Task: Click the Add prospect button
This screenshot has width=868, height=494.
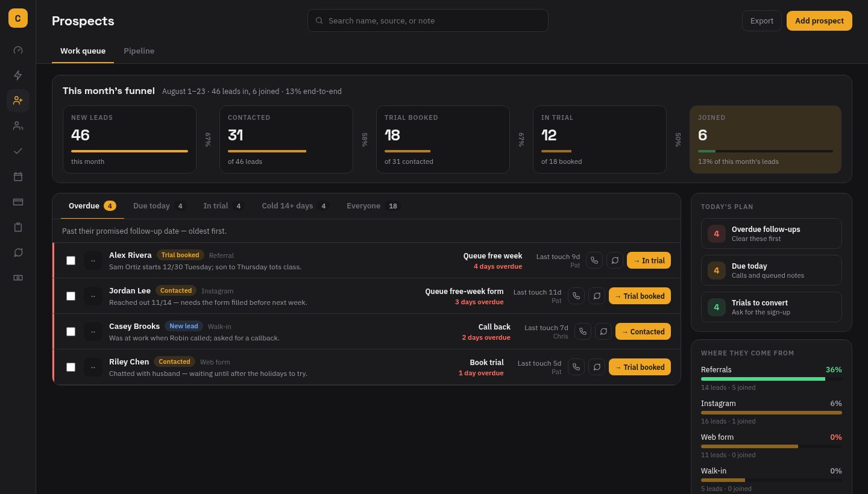Action: coord(819,20)
